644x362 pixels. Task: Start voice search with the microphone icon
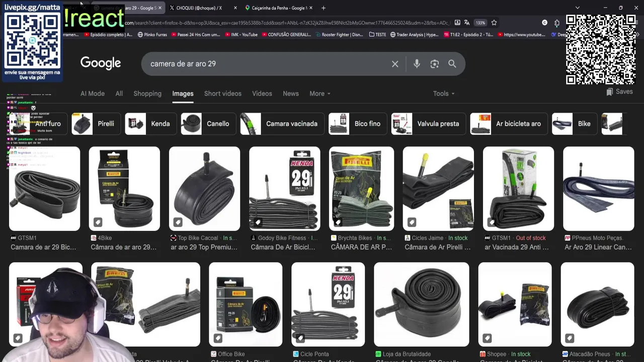point(417,64)
